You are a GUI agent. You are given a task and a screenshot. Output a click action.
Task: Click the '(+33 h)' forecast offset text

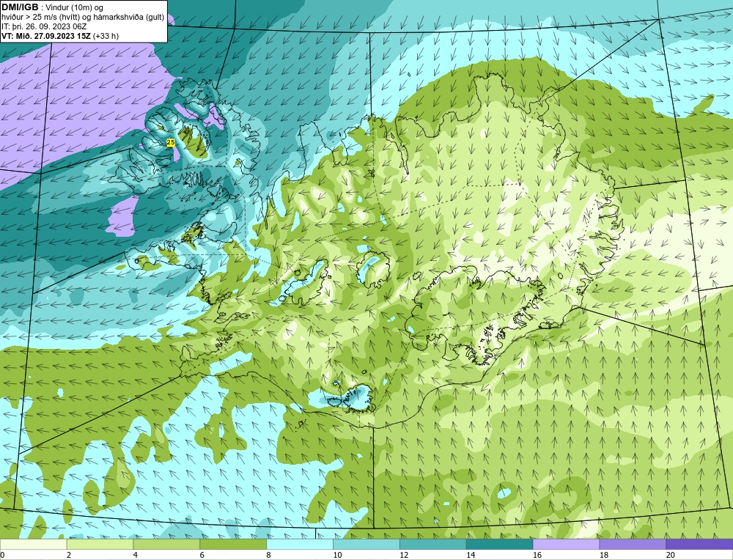[x=106, y=36]
